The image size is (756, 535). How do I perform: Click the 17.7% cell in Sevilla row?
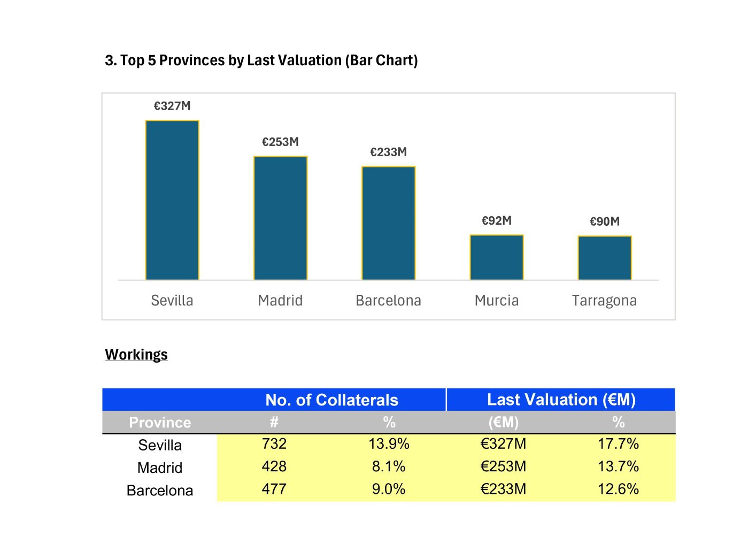pyautogui.click(x=618, y=444)
